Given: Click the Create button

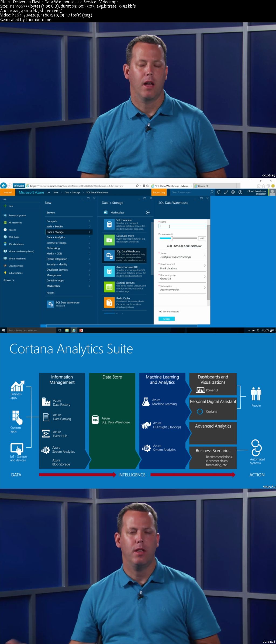Looking at the screenshot, I should 167,319.
